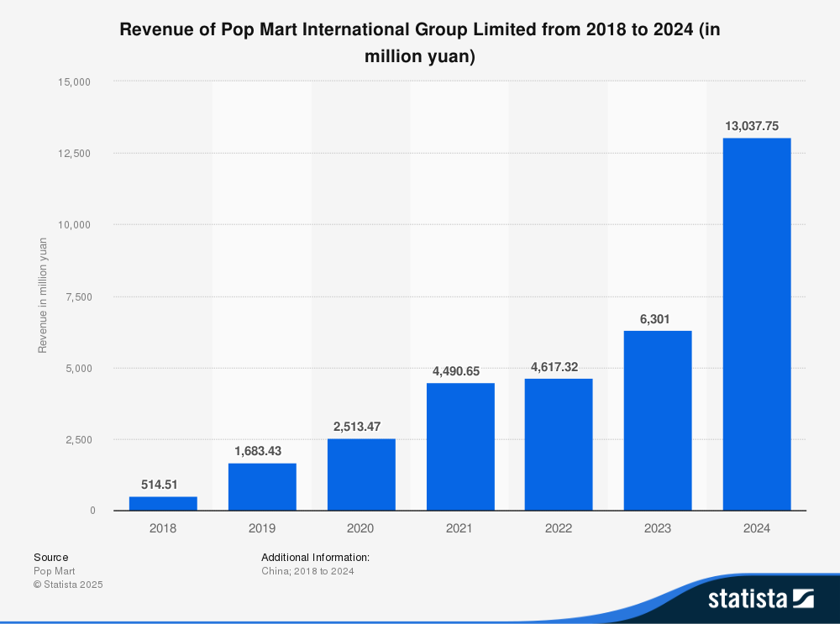Viewport: 840px width, 624px height.
Task: Click the 2024 x-axis label
Action: point(757,528)
